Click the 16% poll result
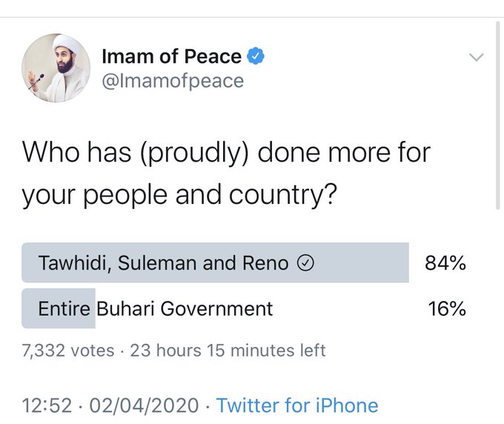 click(x=447, y=308)
